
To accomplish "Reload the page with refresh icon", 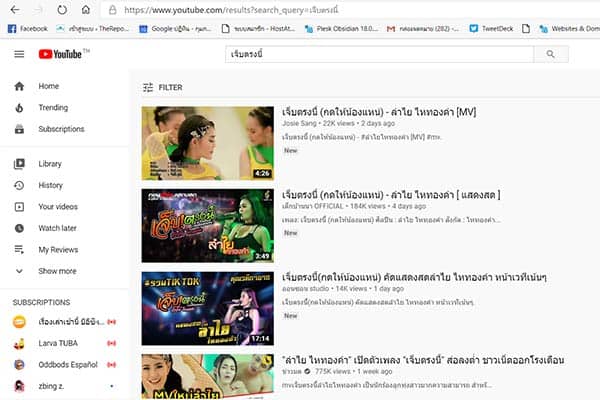I will coord(62,10).
